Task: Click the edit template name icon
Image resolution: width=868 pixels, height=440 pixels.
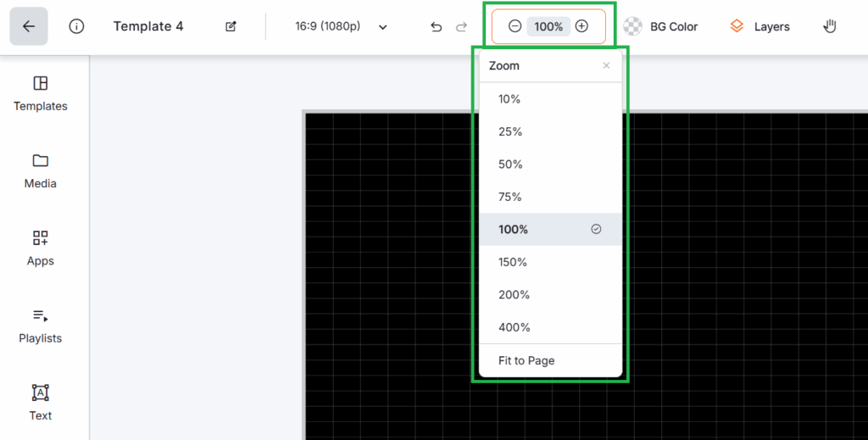Action: (231, 27)
